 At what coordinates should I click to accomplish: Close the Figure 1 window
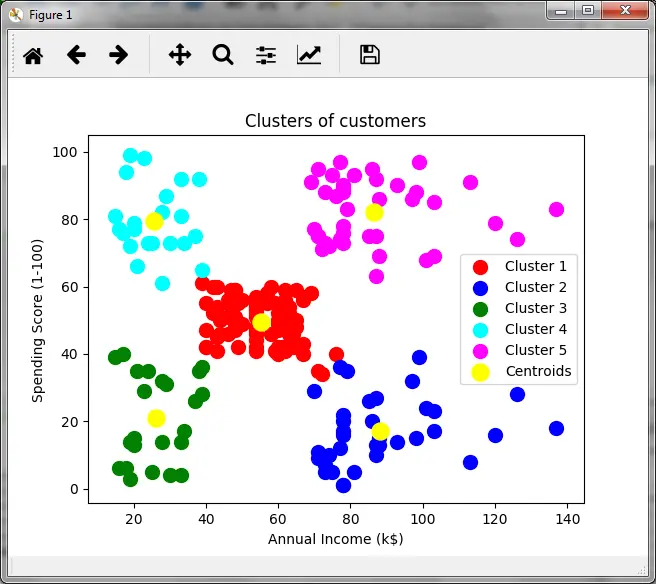[625, 10]
